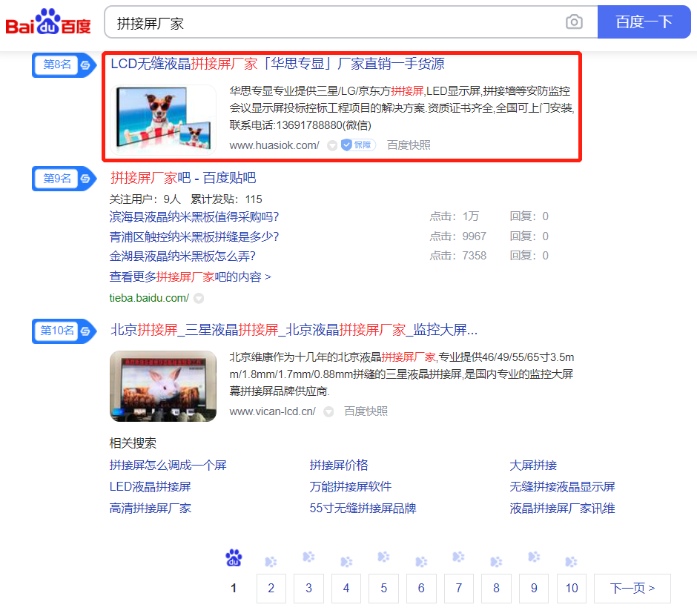Expand the dropdown arrow after www.huasiok.com/

tap(332, 146)
